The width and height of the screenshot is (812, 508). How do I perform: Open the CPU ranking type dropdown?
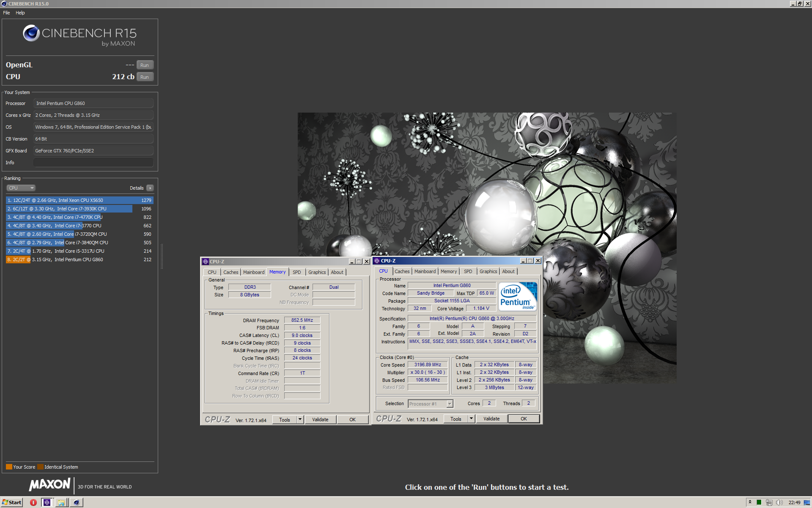tap(21, 188)
